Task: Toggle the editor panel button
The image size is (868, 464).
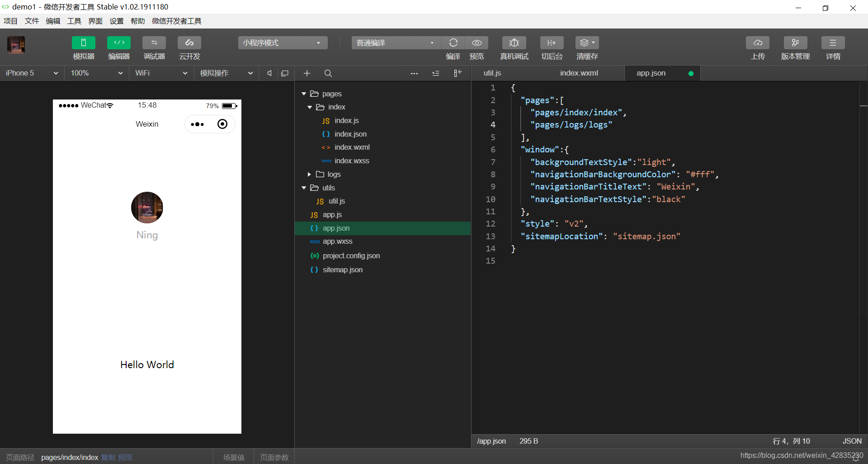Action: [x=119, y=43]
